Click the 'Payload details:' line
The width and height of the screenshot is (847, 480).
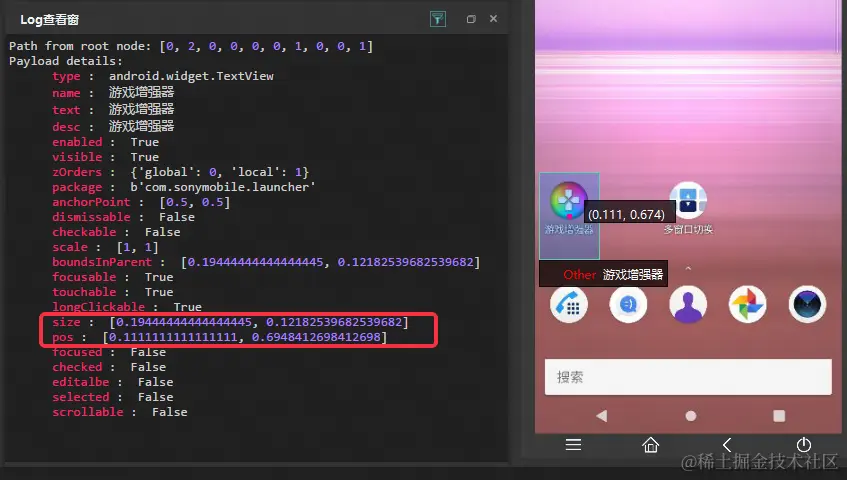[66, 61]
